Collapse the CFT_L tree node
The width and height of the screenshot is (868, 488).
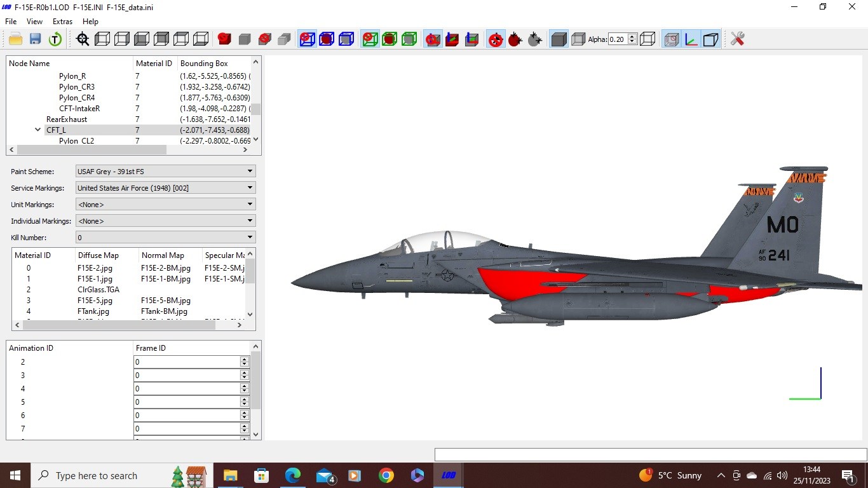(38, 130)
